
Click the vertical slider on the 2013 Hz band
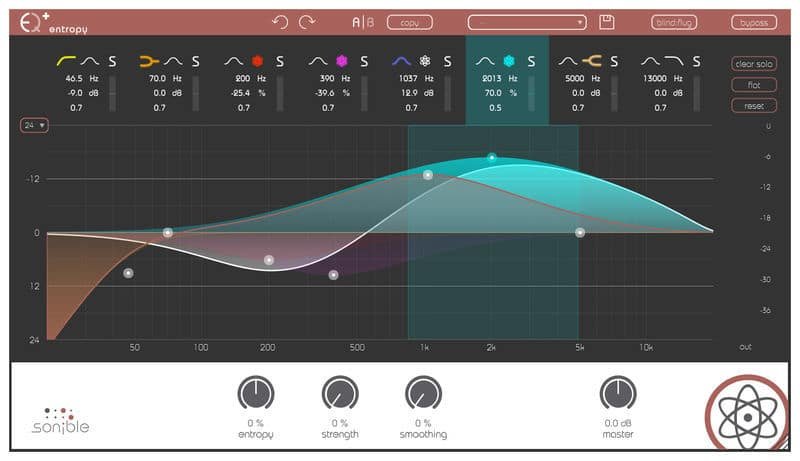click(531, 93)
